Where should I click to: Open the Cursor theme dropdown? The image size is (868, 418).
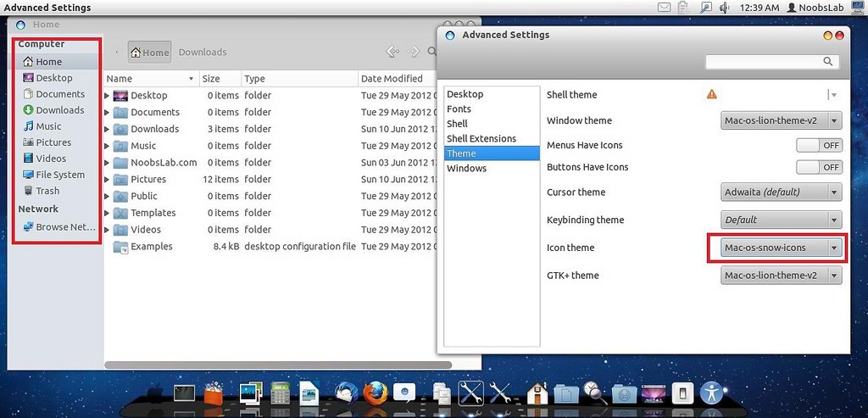(x=781, y=192)
